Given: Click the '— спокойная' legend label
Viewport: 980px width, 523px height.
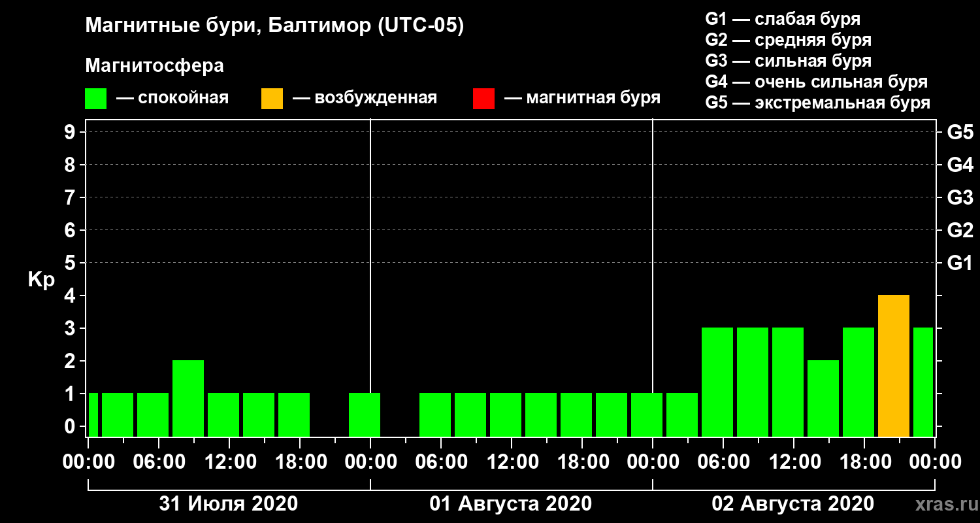Looking at the screenshot, I should point(172,98).
